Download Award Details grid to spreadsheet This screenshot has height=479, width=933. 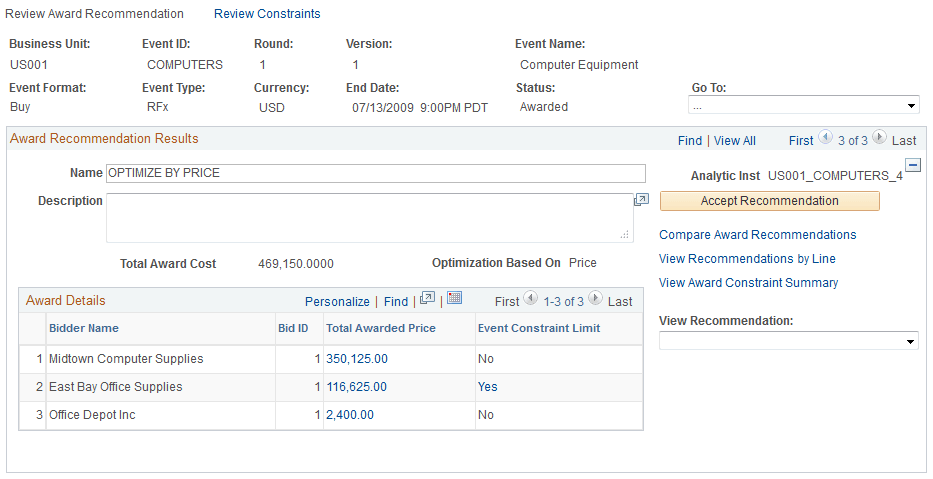(454, 299)
